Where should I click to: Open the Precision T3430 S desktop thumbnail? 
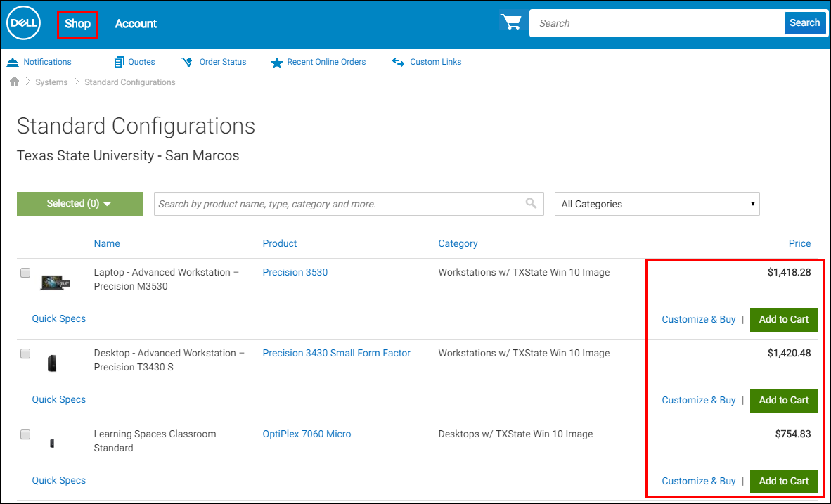tap(52, 363)
